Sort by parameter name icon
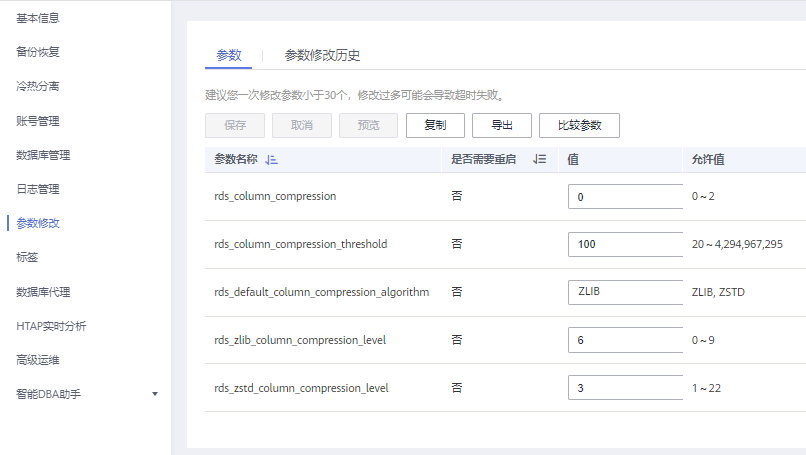The image size is (806, 455). point(272,160)
